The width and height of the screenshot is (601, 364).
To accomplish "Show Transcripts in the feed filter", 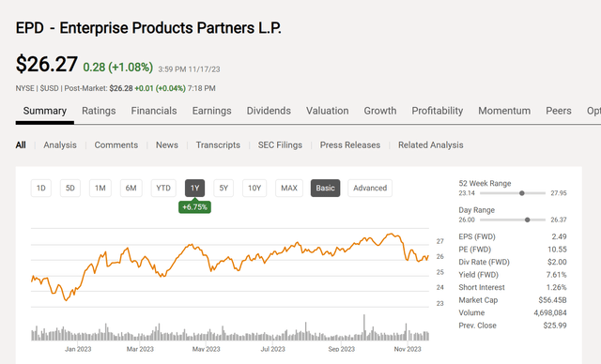I will tap(218, 145).
